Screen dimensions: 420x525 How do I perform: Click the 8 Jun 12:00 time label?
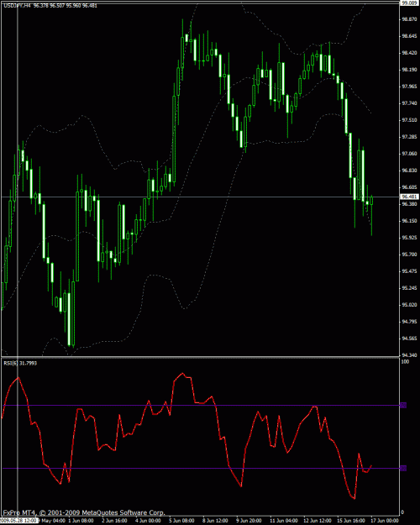coord(215,521)
